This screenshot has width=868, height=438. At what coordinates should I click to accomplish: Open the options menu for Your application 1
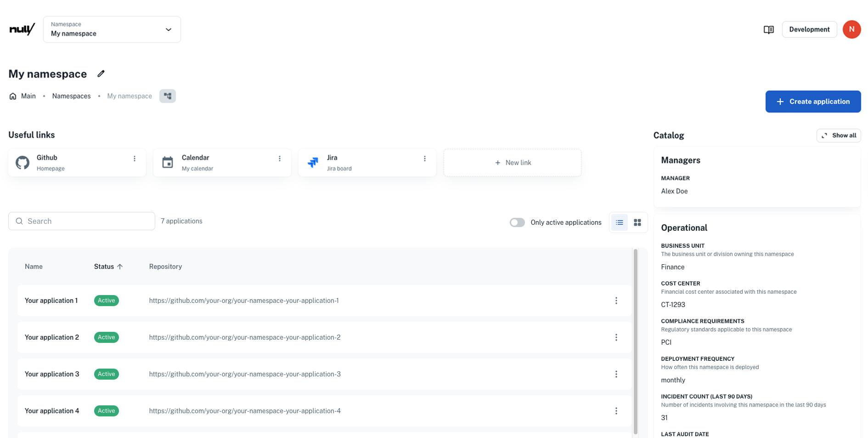tap(616, 300)
